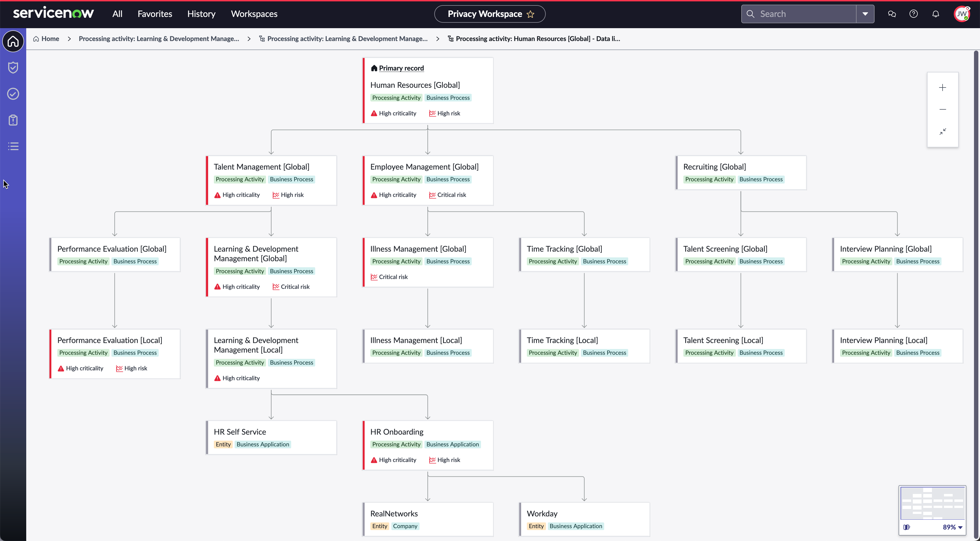
Task: Select the Workday entity node
Action: tap(584, 519)
